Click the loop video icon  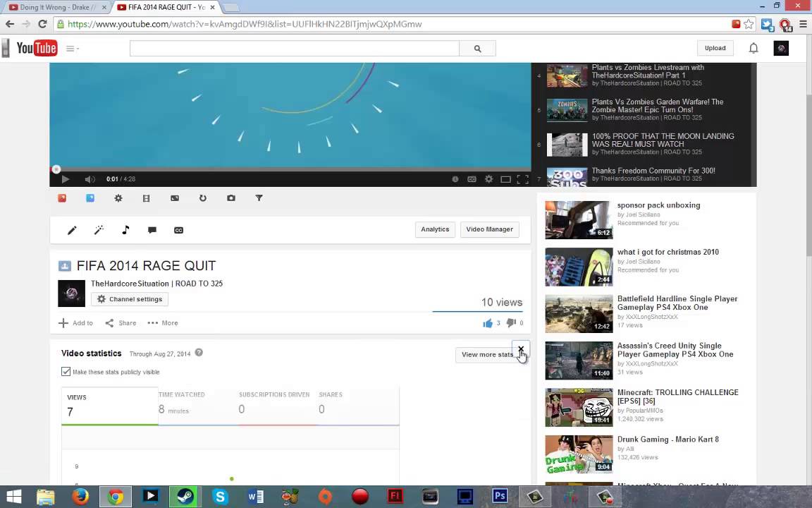(x=202, y=198)
